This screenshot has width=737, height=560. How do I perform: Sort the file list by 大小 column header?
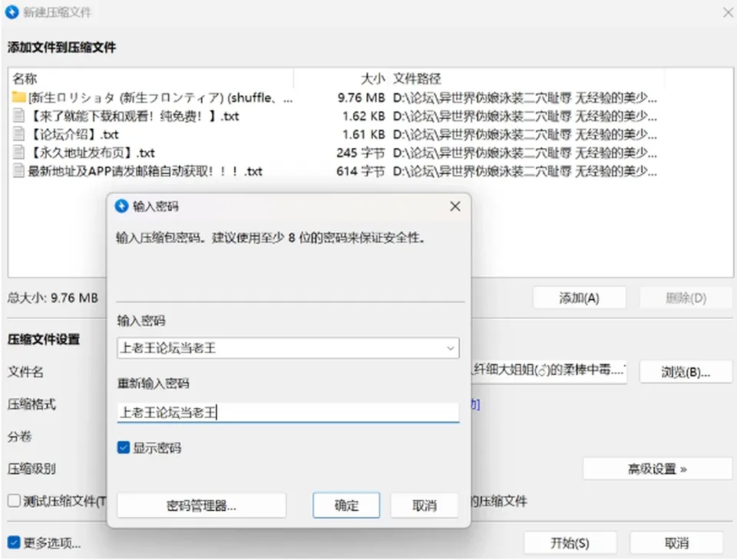coord(341,78)
